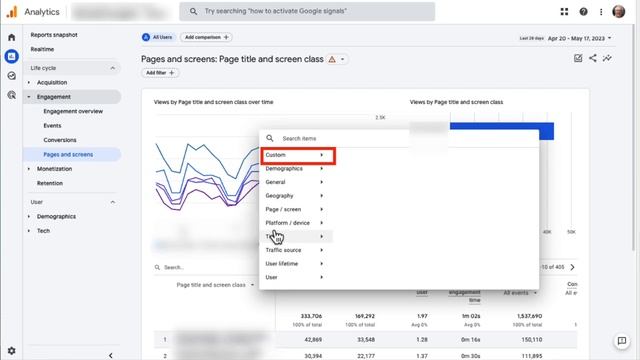Screen dimensions: 640x360
Task: Expand the Monetization tree item
Action: click(29, 169)
